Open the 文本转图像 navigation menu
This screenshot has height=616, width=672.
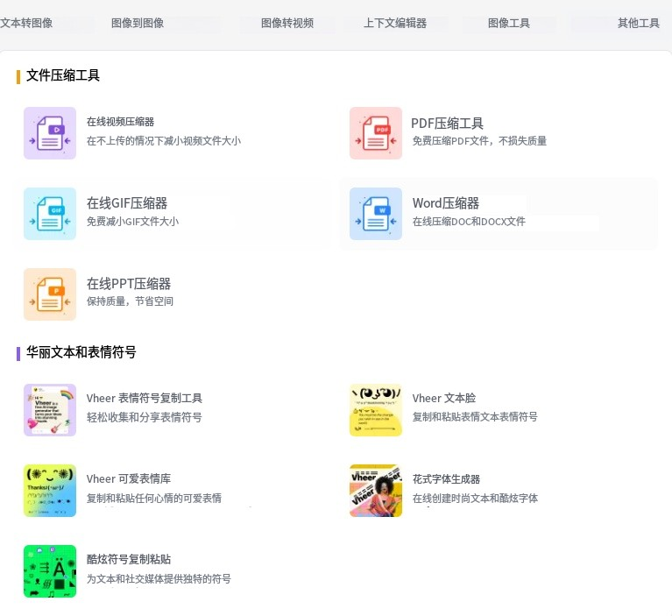(26, 24)
